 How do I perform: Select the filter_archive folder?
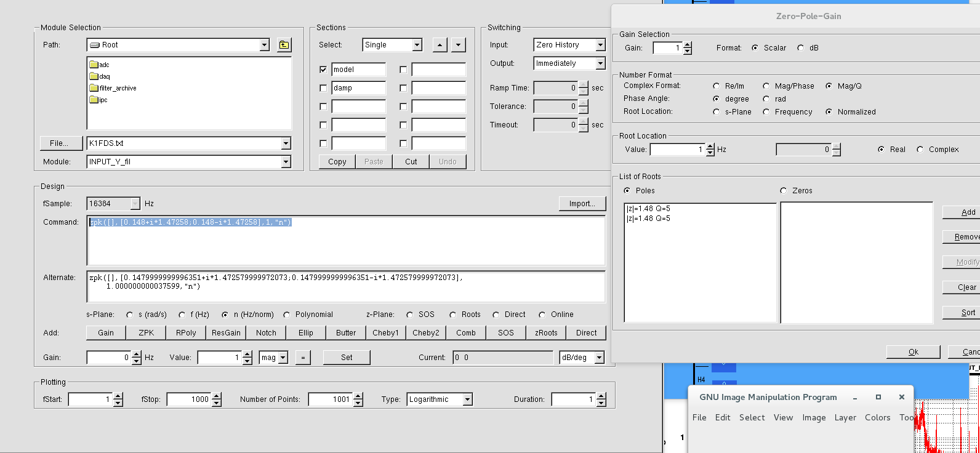click(113, 88)
